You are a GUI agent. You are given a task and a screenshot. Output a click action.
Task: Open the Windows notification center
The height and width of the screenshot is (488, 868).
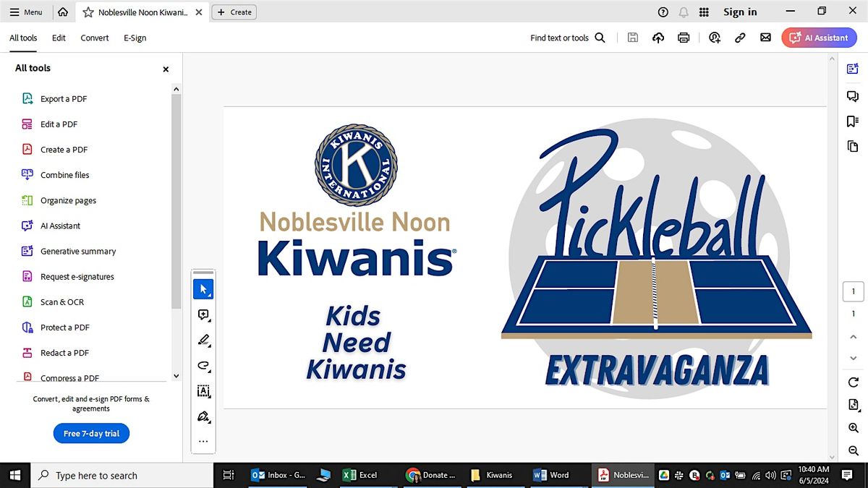point(847,475)
